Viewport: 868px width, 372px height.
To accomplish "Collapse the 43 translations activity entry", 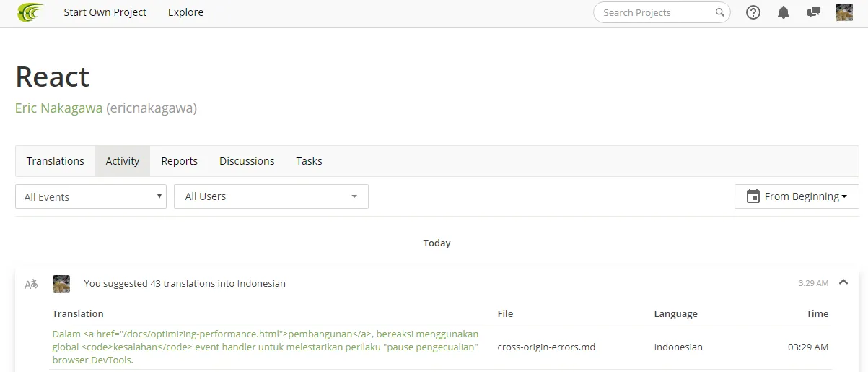I will pyautogui.click(x=843, y=282).
